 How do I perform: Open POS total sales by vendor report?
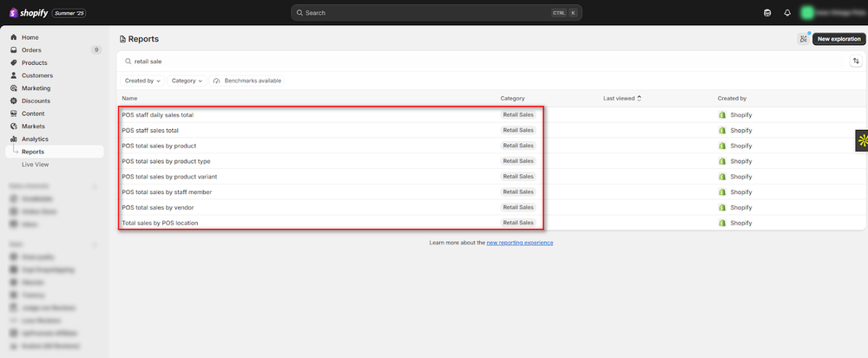pos(158,207)
